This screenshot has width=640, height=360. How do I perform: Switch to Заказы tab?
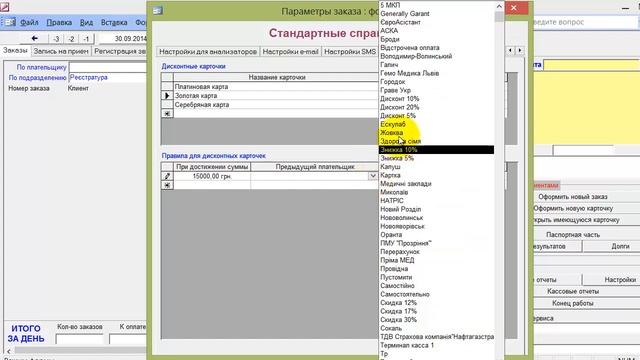[x=15, y=51]
